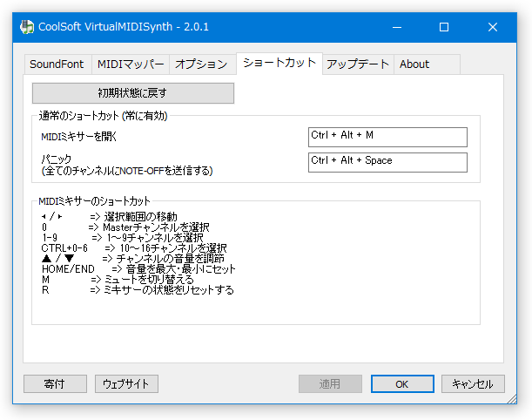This screenshot has height=420, width=532.
Task: Click the パニック label text
Action: tap(57, 159)
